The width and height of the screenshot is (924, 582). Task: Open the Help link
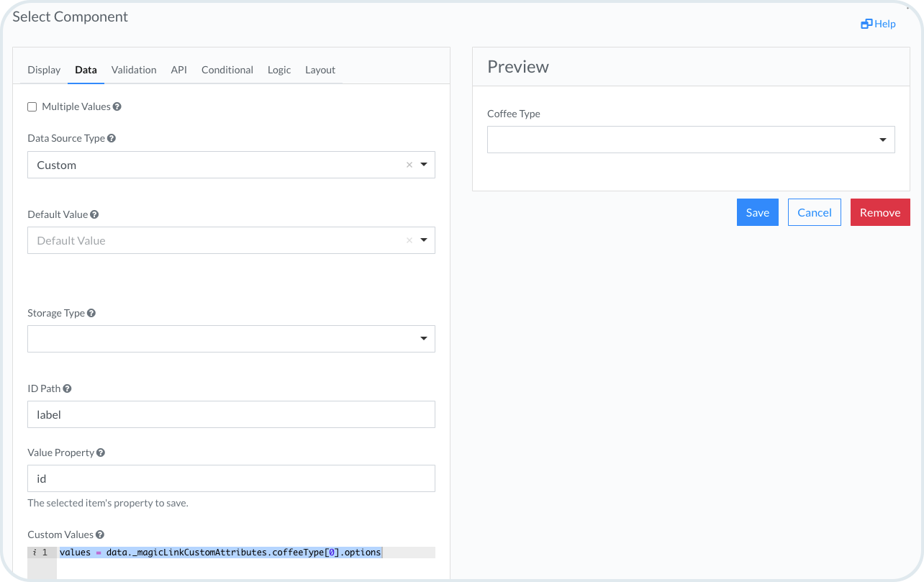[x=879, y=24]
